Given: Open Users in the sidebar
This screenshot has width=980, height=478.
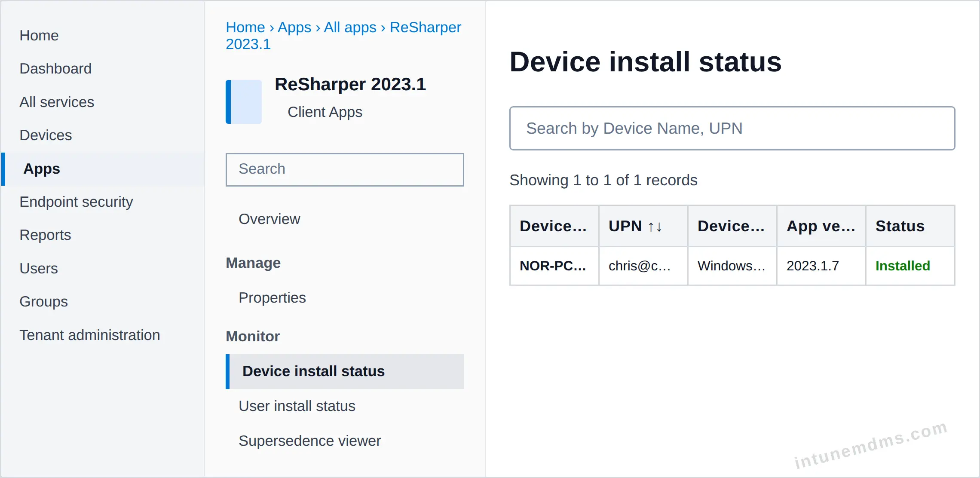Looking at the screenshot, I should [x=39, y=268].
